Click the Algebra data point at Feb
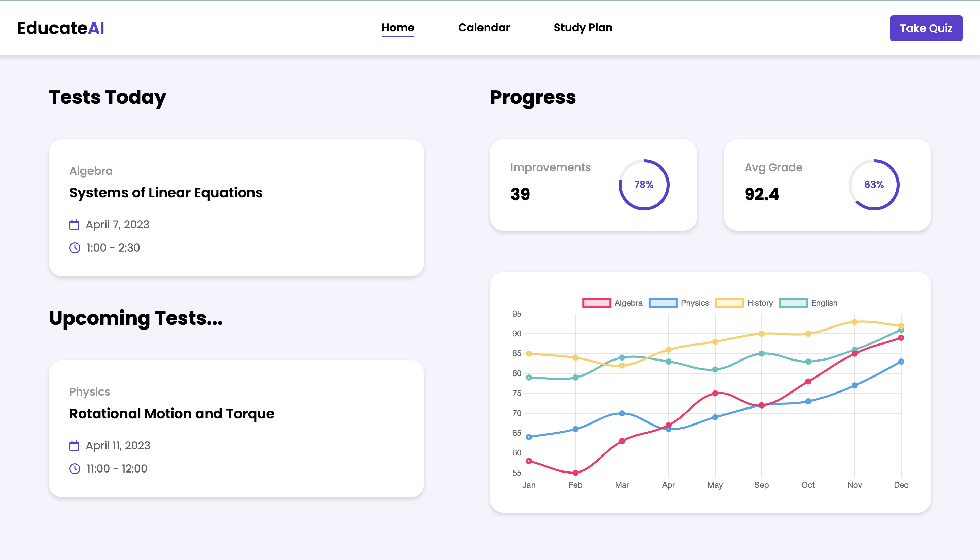This screenshot has height=560, width=980. pyautogui.click(x=575, y=473)
